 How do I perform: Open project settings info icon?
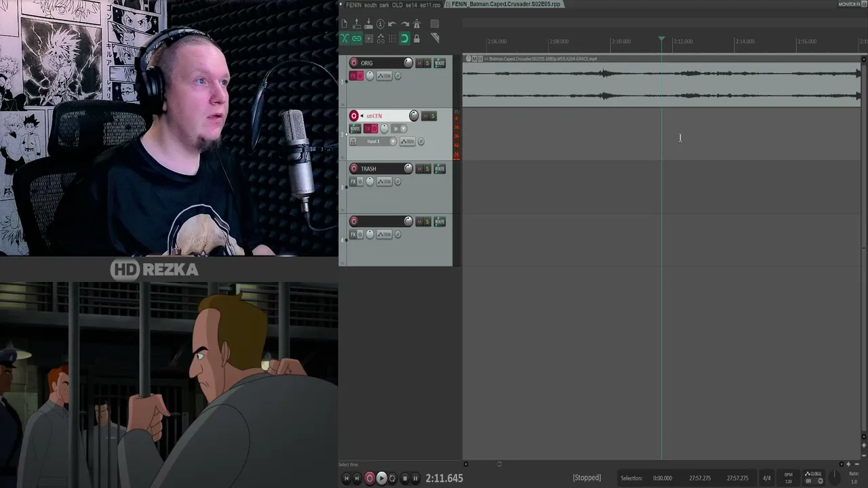pos(380,24)
